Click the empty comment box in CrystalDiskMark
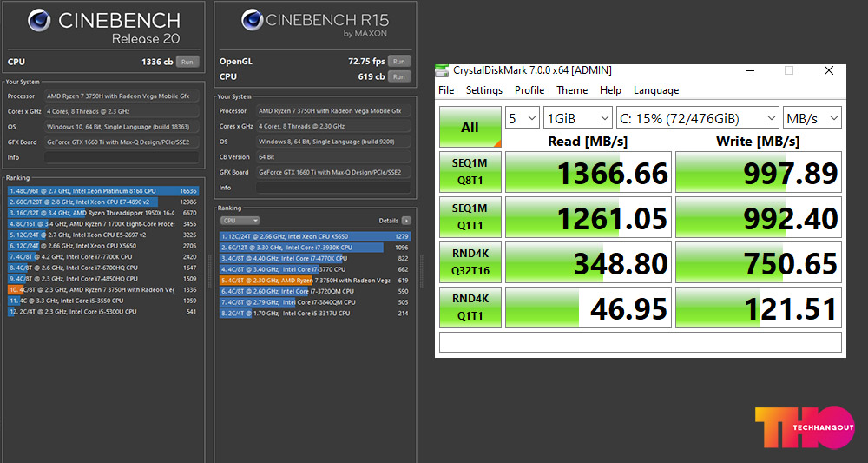Screen dimensions: 868x463 pos(641,342)
